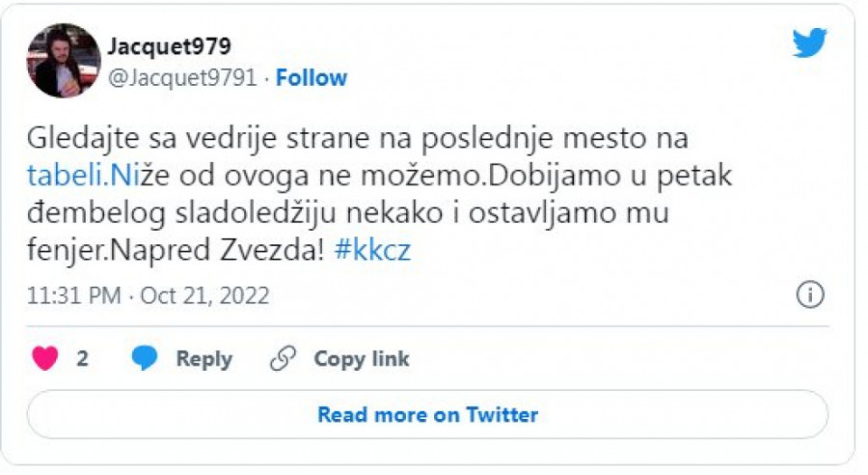Like the tweet with the heart icon
The width and height of the screenshot is (868, 475).
click(45, 359)
